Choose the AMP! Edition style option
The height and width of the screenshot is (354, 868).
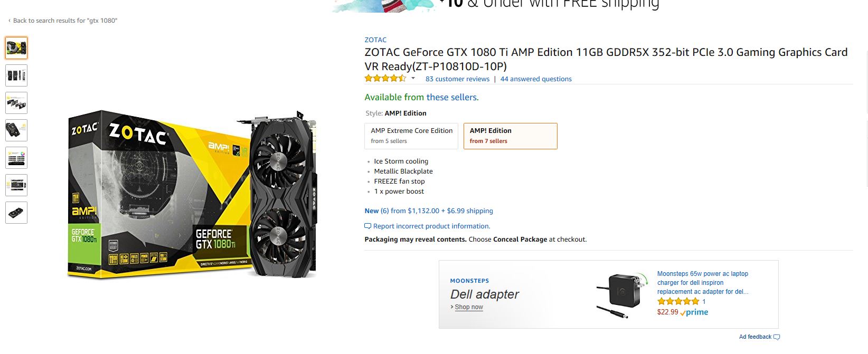coord(510,136)
